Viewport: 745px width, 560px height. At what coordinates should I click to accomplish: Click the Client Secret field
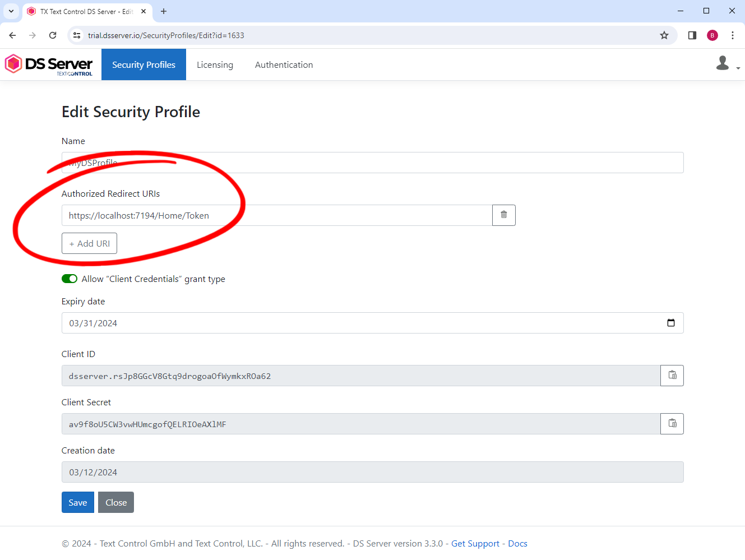[x=361, y=424]
